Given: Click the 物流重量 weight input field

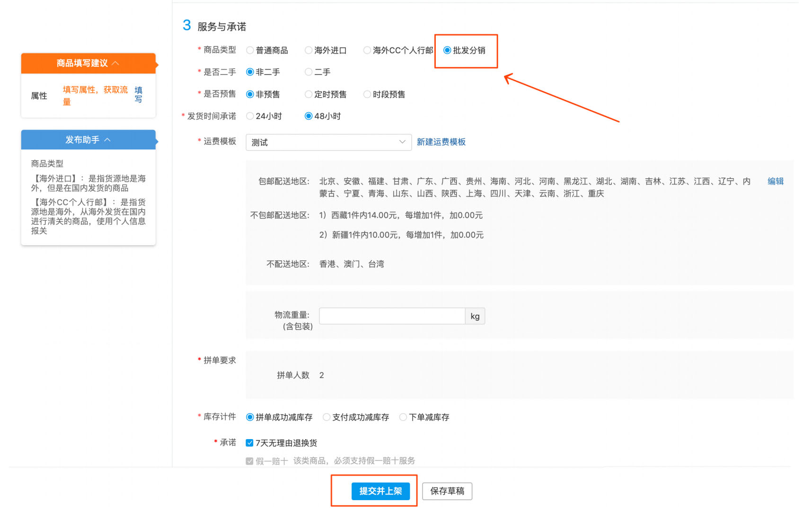Looking at the screenshot, I should pyautogui.click(x=392, y=316).
